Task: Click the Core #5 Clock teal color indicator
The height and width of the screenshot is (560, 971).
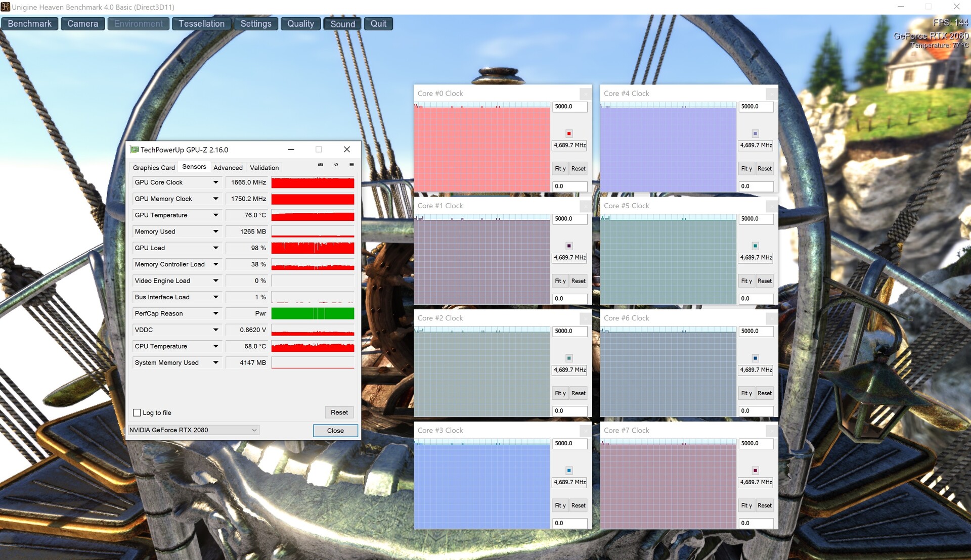Action: pos(755,246)
